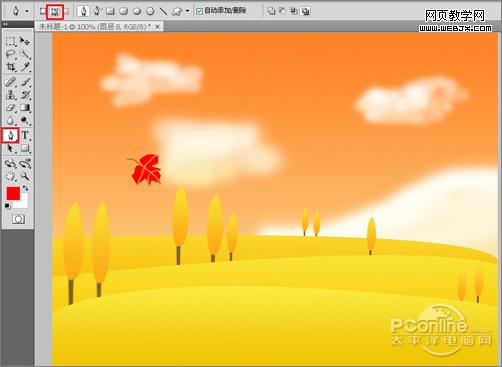502x367 pixels.
Task: Select the Blur tool
Action: coord(10,120)
